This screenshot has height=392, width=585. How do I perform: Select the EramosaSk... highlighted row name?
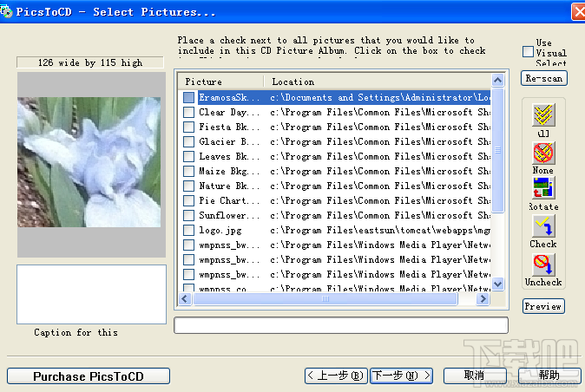coord(228,98)
